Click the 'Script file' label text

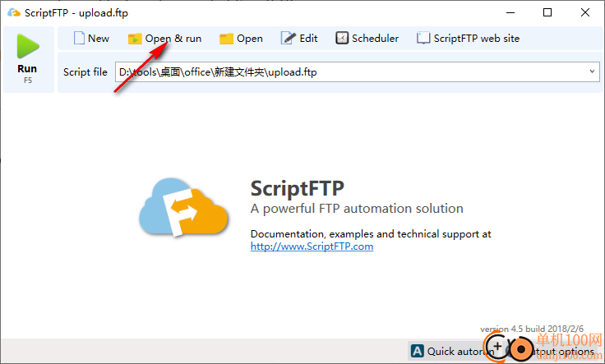[85, 72]
